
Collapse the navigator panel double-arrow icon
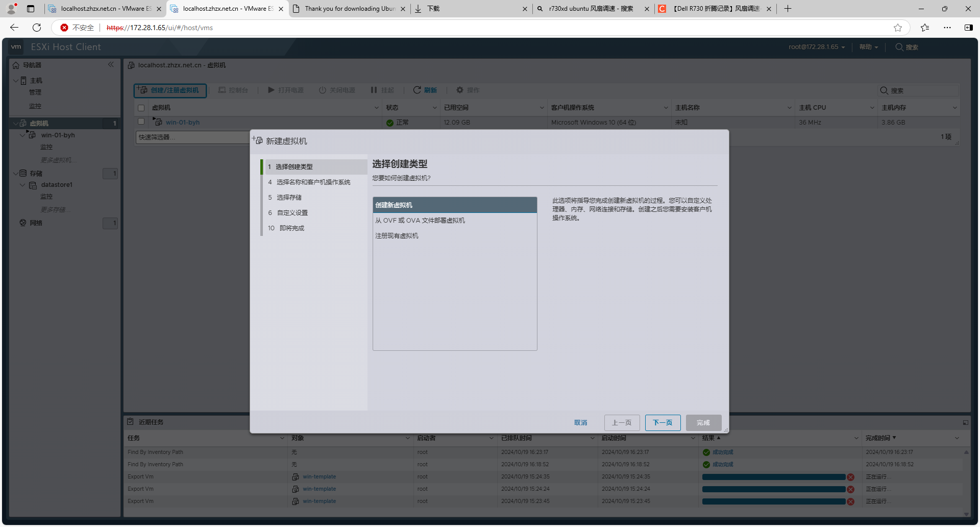pos(111,65)
